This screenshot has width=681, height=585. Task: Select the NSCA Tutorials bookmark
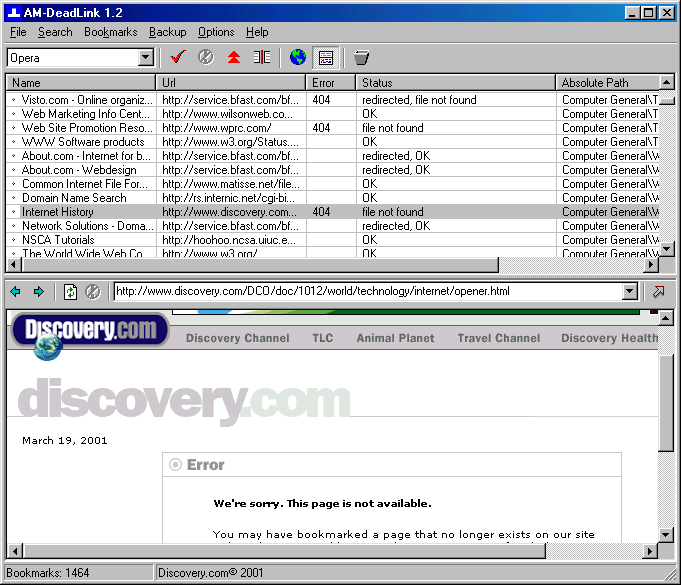pyautogui.click(x=332, y=240)
